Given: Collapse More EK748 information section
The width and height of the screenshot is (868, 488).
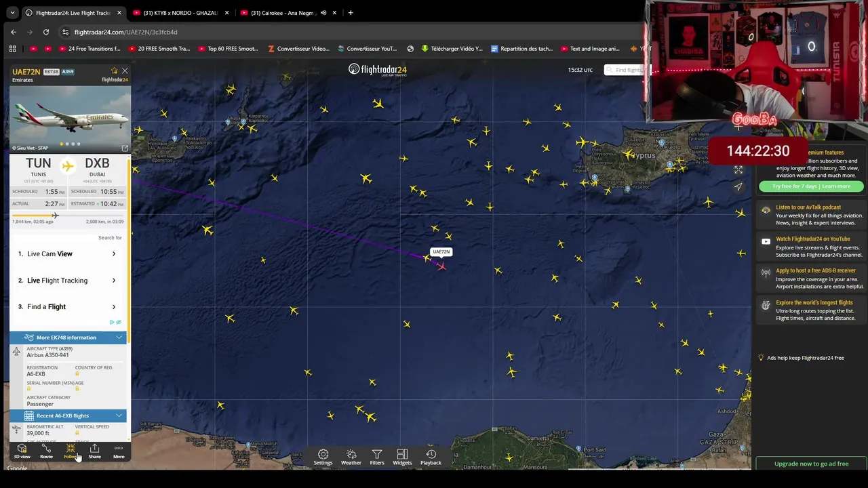Looking at the screenshot, I should 68,337.
